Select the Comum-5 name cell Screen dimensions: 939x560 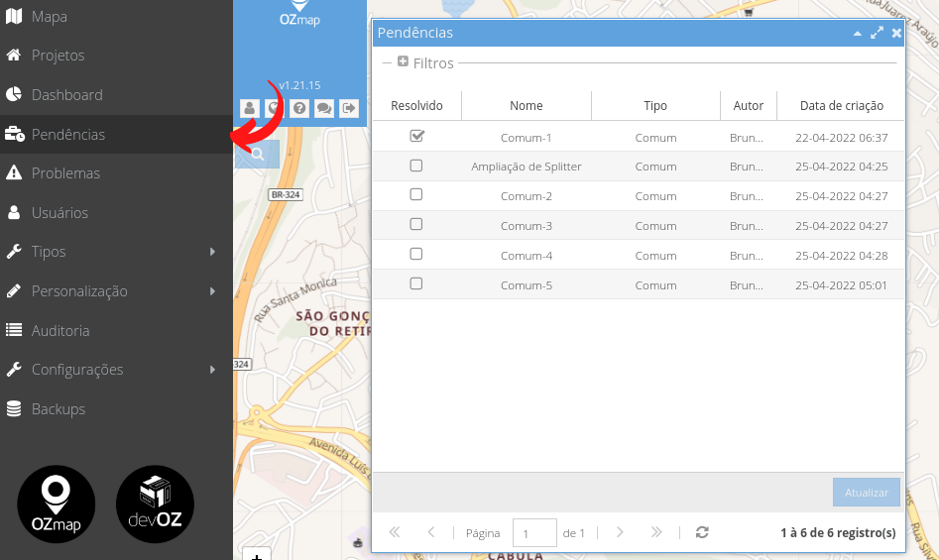click(527, 285)
